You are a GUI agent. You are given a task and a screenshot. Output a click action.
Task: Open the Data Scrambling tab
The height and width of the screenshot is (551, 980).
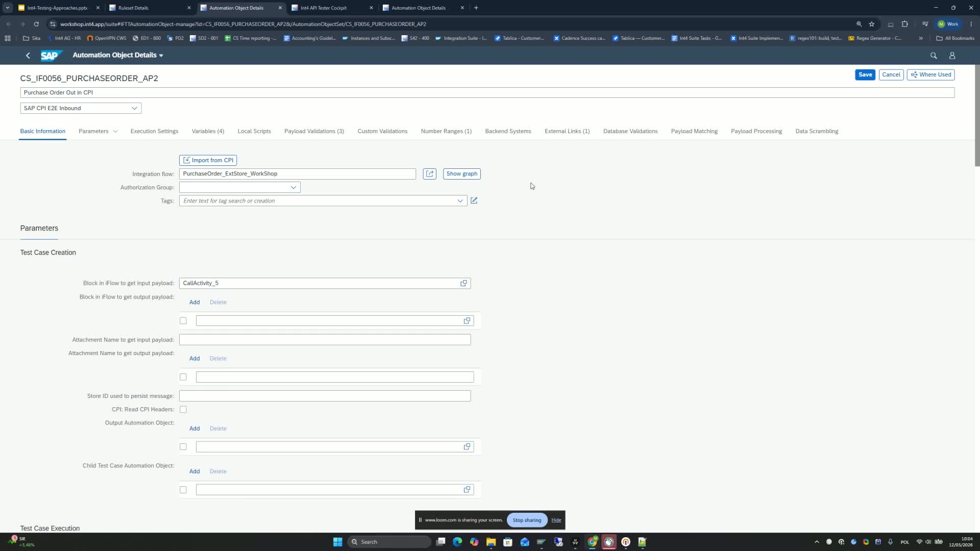pyautogui.click(x=817, y=131)
